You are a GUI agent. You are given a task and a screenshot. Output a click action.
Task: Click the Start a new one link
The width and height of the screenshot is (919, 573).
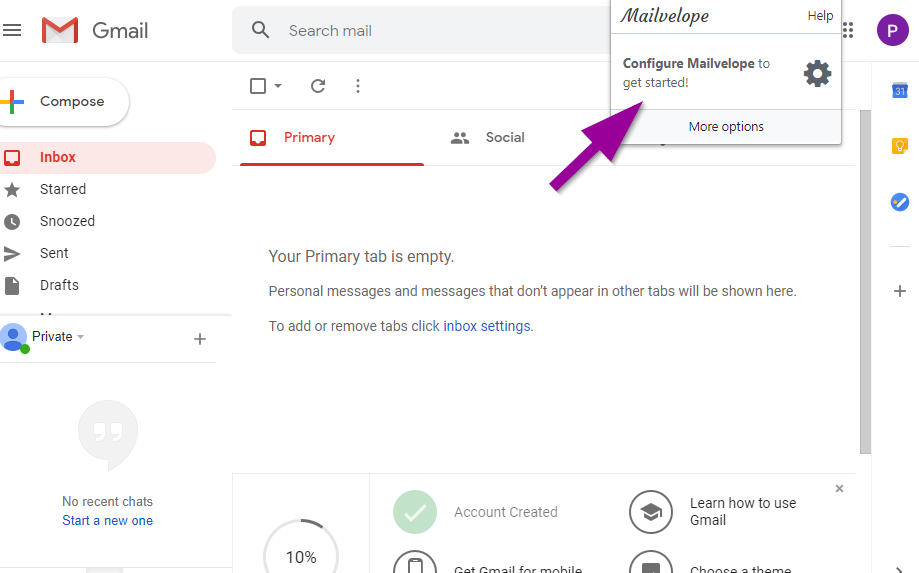pos(107,520)
